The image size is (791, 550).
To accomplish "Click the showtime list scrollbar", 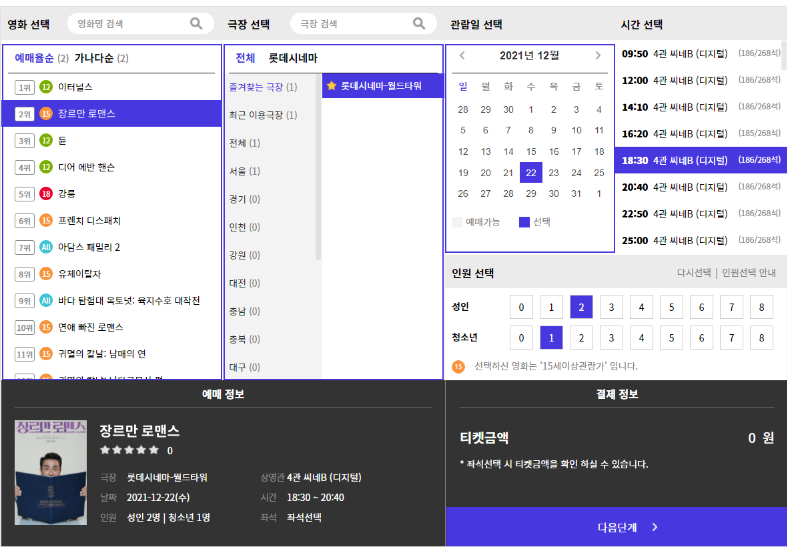I will point(784,56).
